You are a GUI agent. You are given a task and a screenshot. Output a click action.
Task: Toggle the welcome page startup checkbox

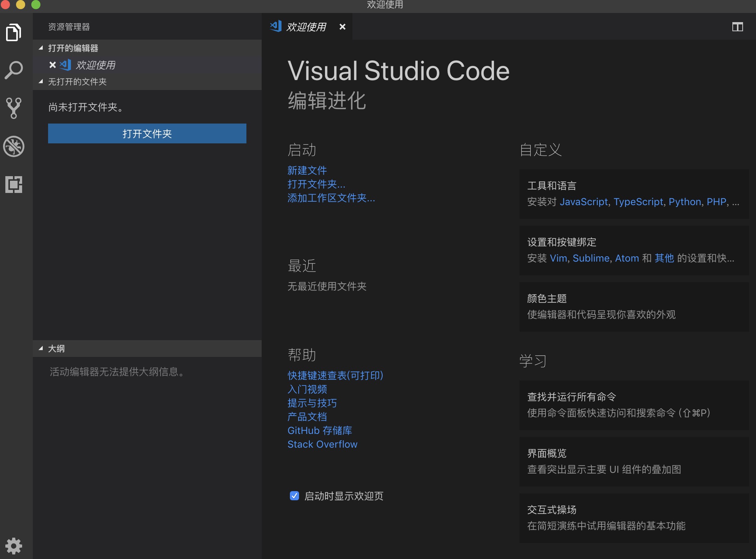(294, 496)
